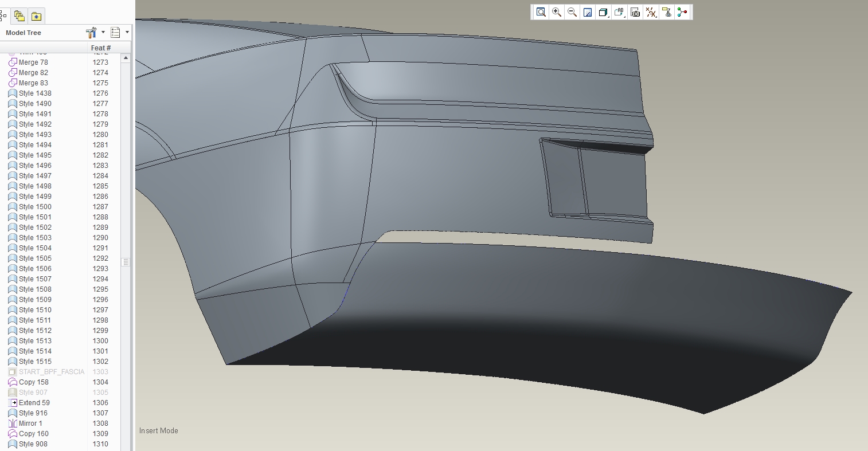This screenshot has height=451, width=868.
Task: Open the Model Tree settings dropdown arrow
Action: pyautogui.click(x=103, y=33)
